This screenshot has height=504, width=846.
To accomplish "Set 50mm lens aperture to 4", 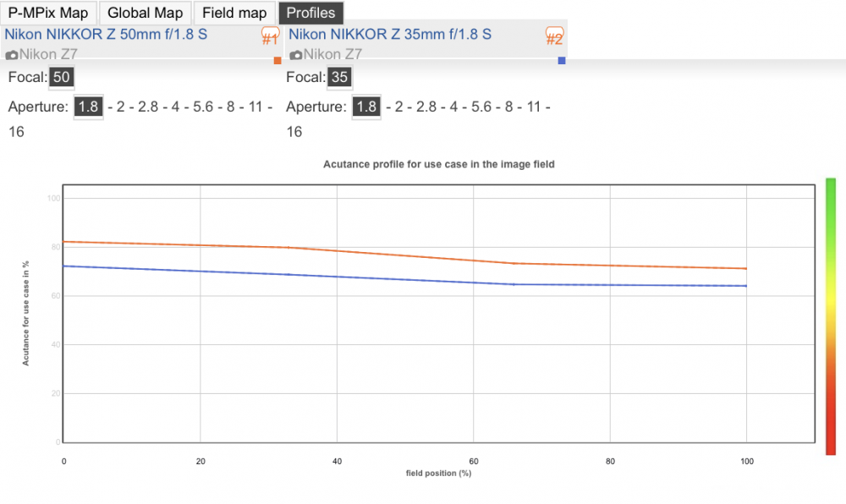I will 175,107.
